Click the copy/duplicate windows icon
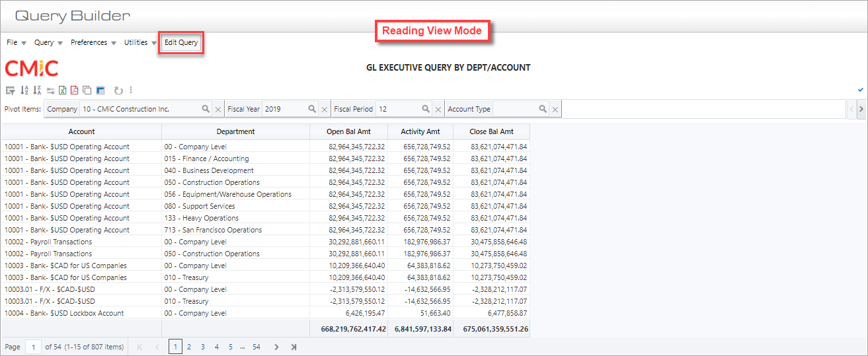This screenshot has width=868, height=356. tap(87, 90)
